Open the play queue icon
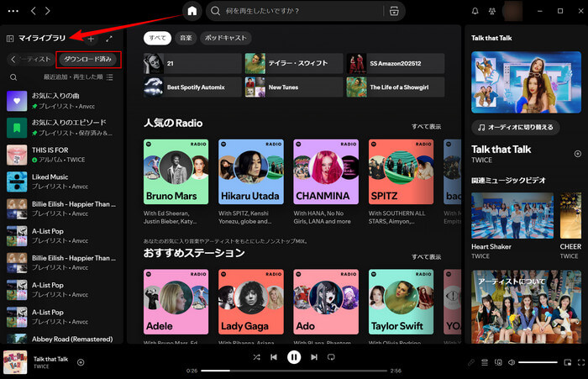Image resolution: width=588 pixels, height=379 pixels. (485, 362)
